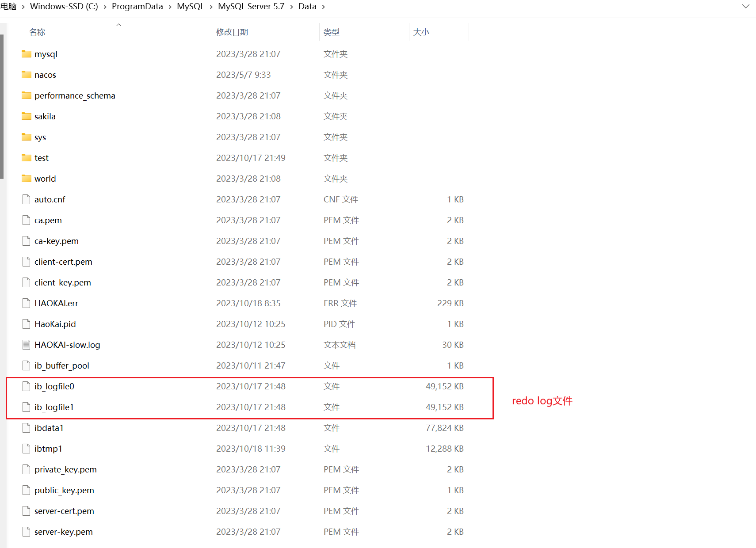This screenshot has height=548, width=756.
Task: Click the client-key.pem file icon
Action: (x=27, y=282)
